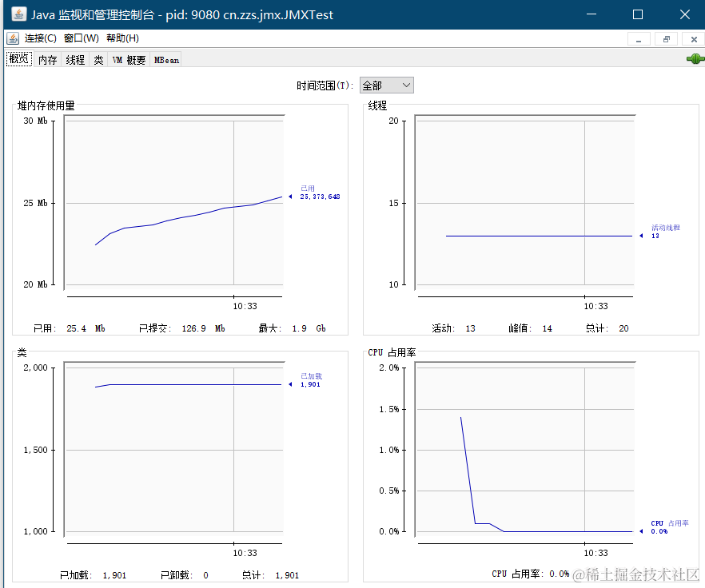Switch to the VM 概要 tab
Image resolution: width=705 pixels, height=588 pixels.
coord(129,60)
